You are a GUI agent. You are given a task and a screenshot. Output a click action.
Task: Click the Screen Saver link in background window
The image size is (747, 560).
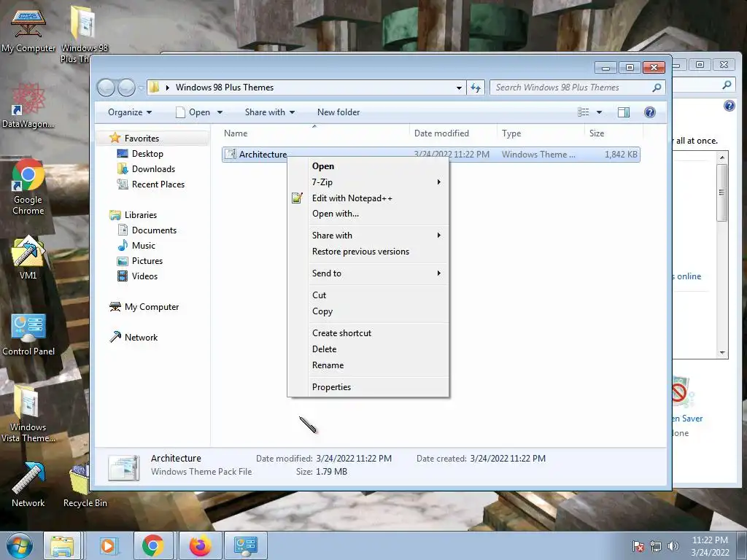(x=687, y=419)
